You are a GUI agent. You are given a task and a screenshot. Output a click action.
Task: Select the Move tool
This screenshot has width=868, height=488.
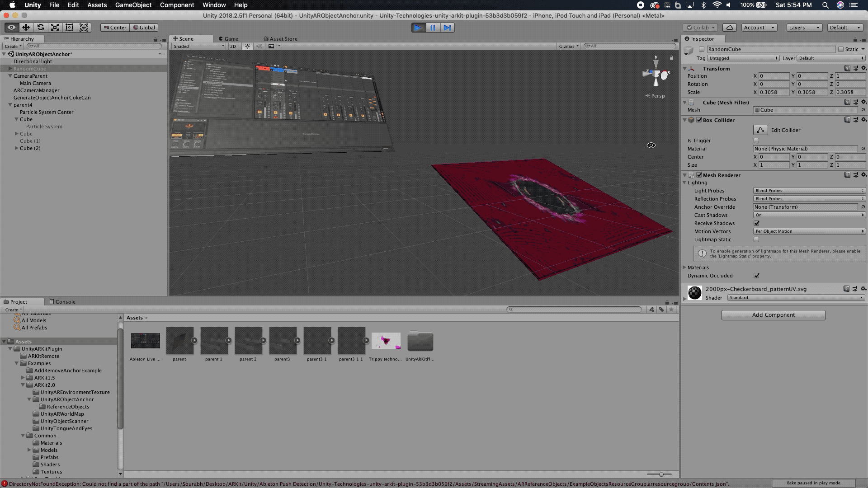(x=26, y=28)
